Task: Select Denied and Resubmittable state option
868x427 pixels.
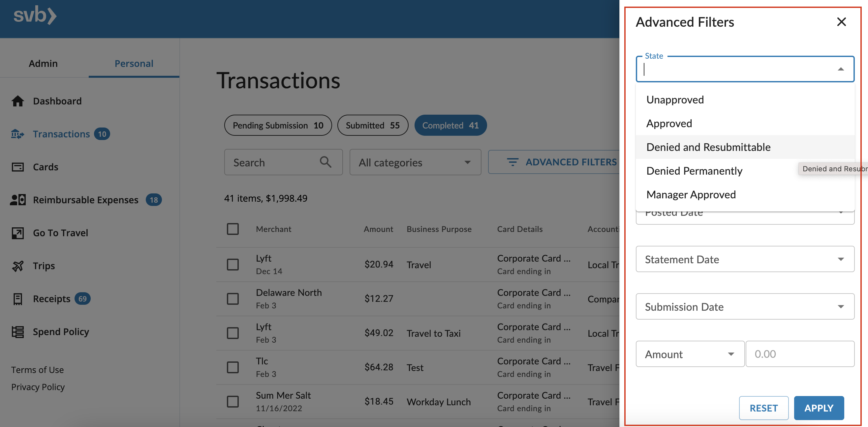Action: click(708, 147)
